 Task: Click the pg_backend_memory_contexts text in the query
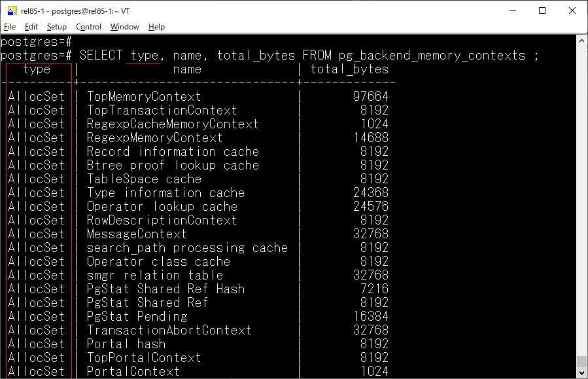coord(432,56)
